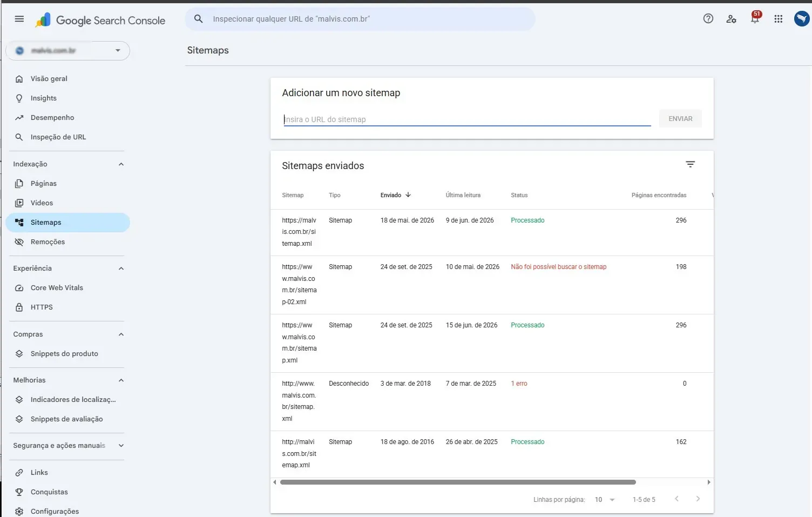The width and height of the screenshot is (812, 517).
Task: Open the Google apps grid
Action: [779, 19]
